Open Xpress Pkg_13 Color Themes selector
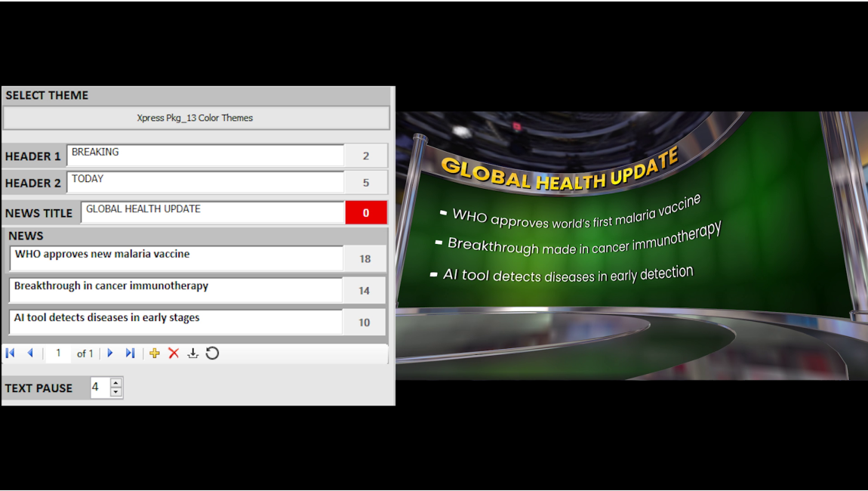Viewport: 868px width, 491px height. click(x=195, y=118)
